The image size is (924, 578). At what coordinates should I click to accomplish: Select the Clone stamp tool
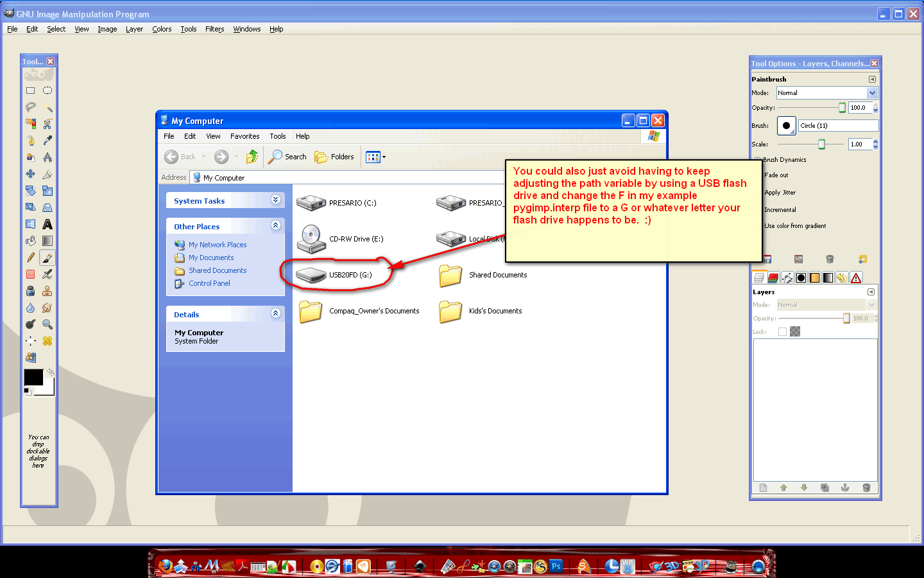(47, 291)
